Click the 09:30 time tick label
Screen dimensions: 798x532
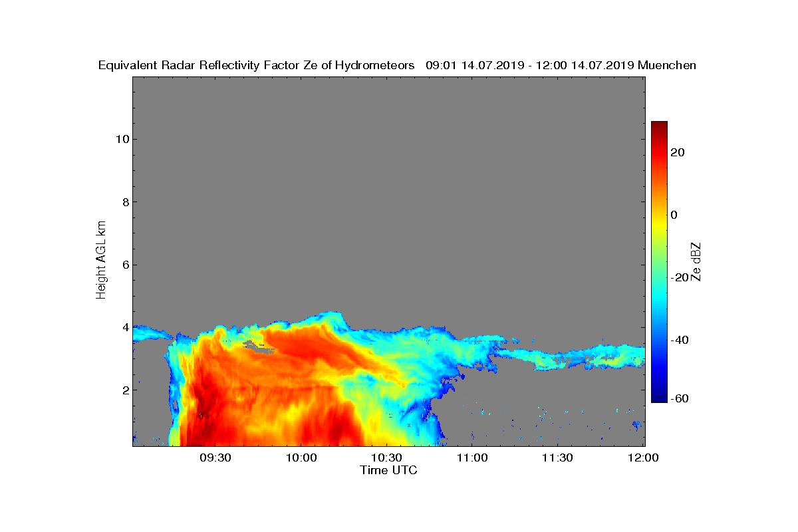coord(215,458)
